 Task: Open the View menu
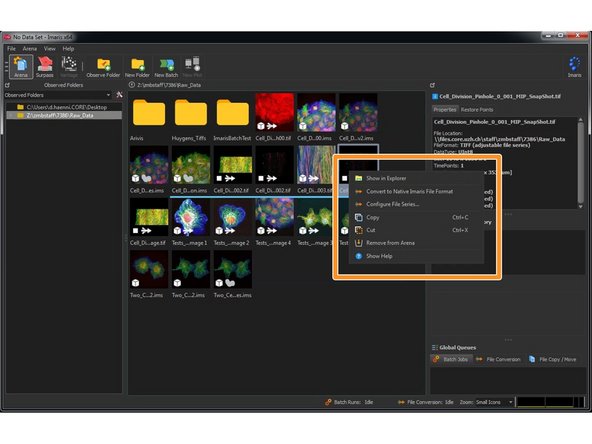tap(49, 49)
